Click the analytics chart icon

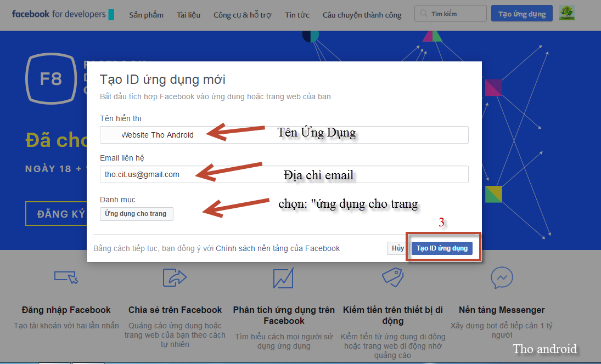pyautogui.click(x=283, y=278)
